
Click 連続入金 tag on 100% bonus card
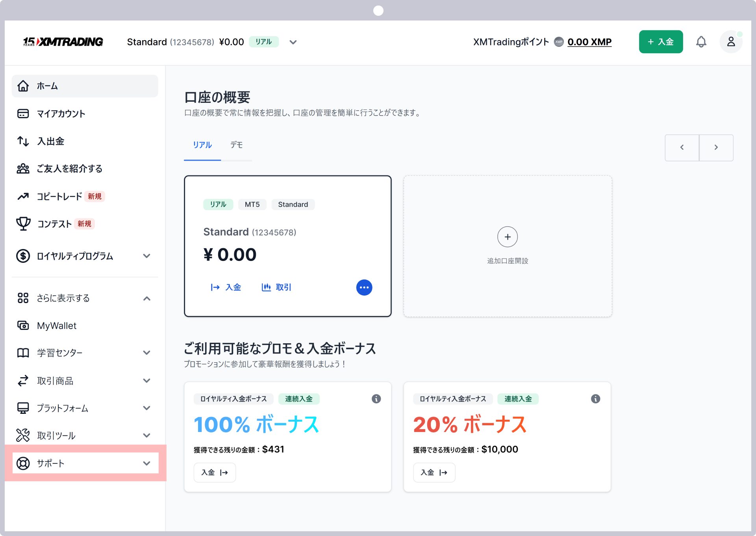point(299,399)
